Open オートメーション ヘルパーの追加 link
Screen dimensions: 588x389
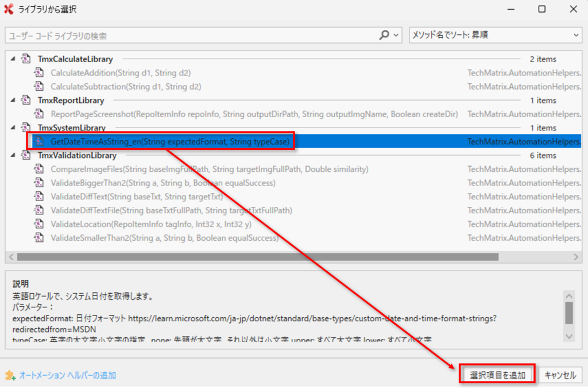click(x=67, y=375)
